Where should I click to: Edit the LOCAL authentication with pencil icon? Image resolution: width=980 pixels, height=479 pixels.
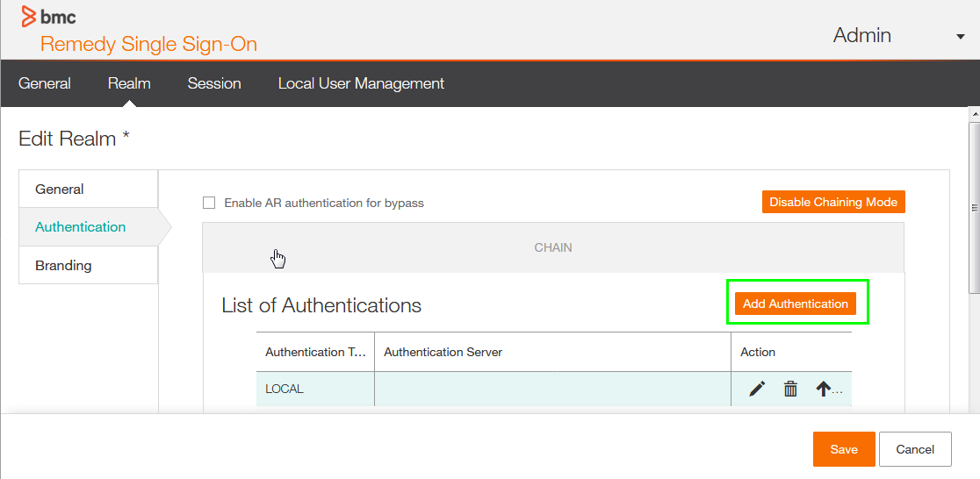(757, 389)
